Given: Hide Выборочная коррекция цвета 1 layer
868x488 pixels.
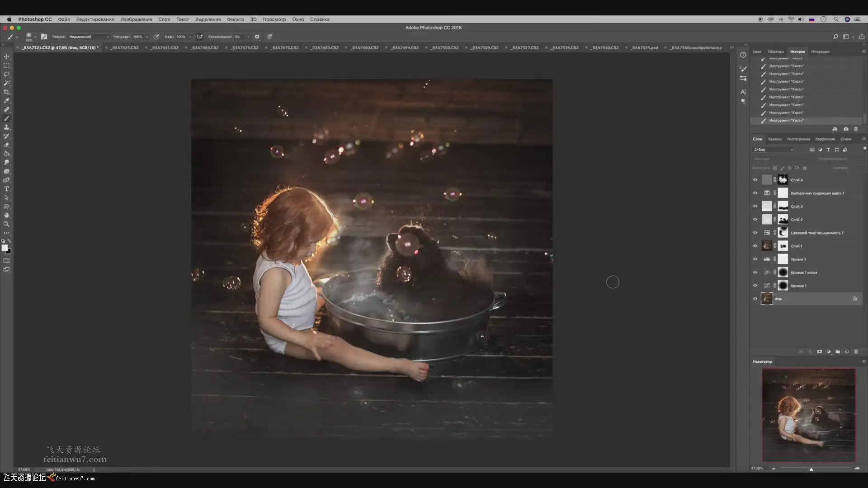Looking at the screenshot, I should pyautogui.click(x=755, y=193).
